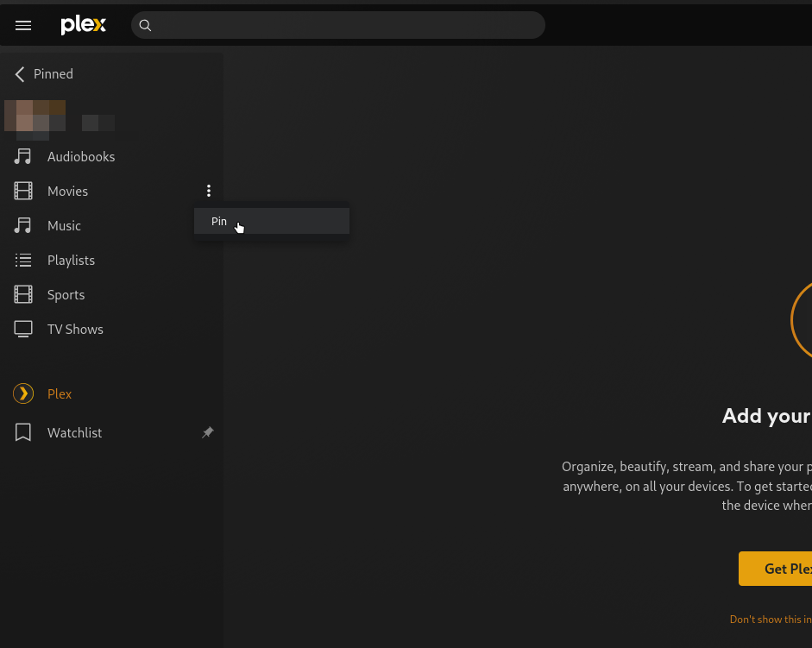
Task: Go back using the Pinned chevron
Action: tap(20, 74)
